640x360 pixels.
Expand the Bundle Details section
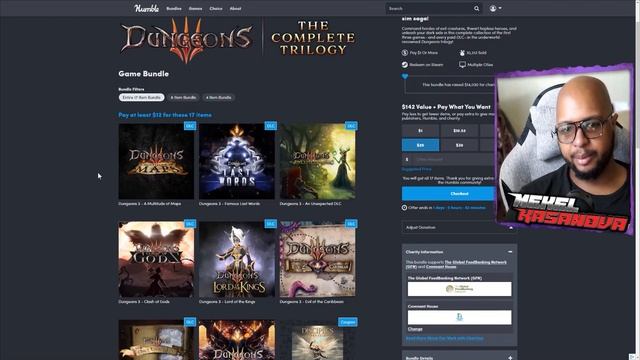click(x=510, y=358)
